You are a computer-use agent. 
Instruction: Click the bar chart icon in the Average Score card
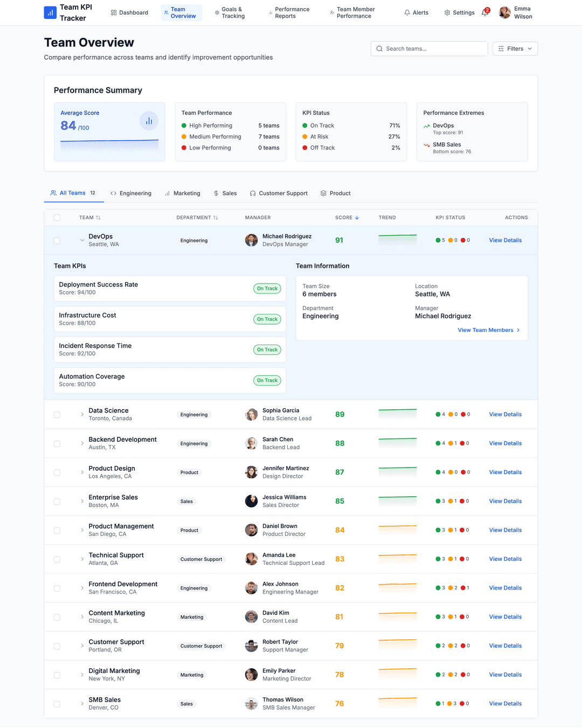click(x=149, y=121)
